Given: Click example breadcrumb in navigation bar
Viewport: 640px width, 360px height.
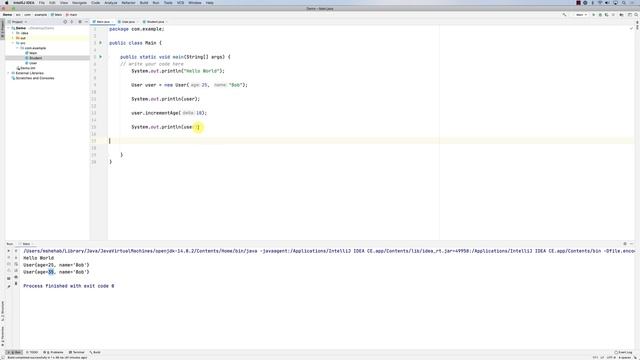Looking at the screenshot, I should pos(40,15).
